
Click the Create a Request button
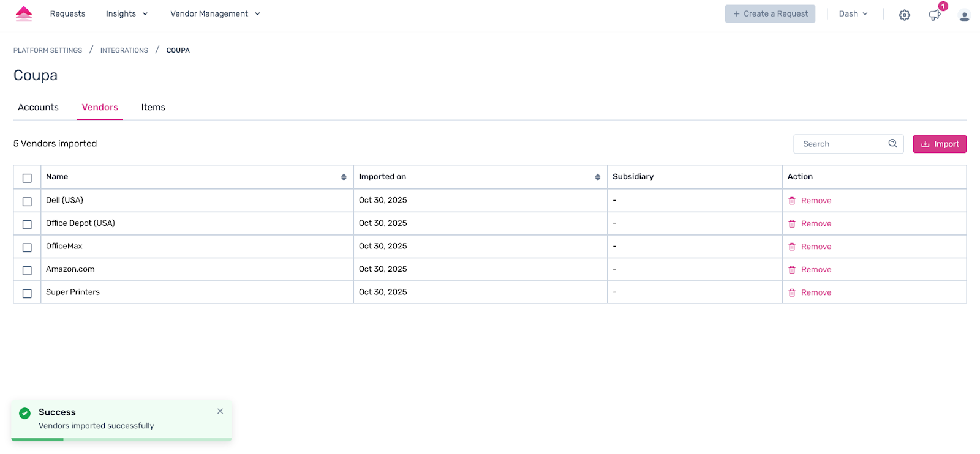coord(770,13)
